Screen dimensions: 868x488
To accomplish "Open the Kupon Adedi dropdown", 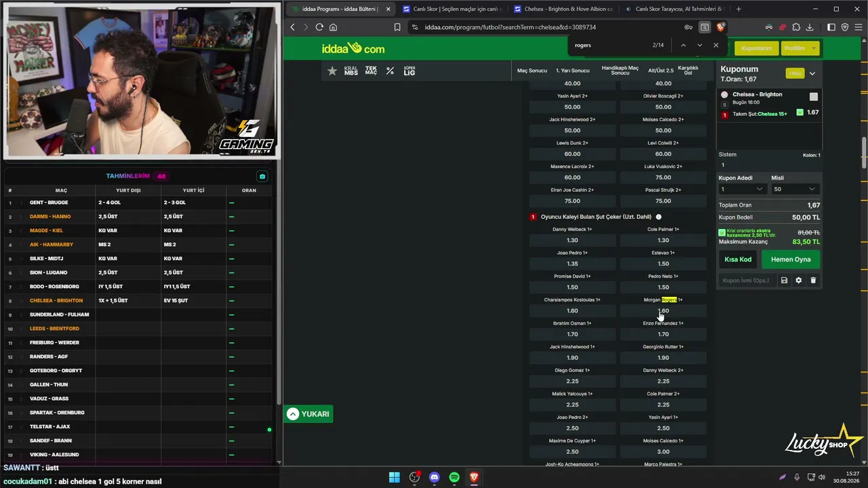I will pos(742,189).
